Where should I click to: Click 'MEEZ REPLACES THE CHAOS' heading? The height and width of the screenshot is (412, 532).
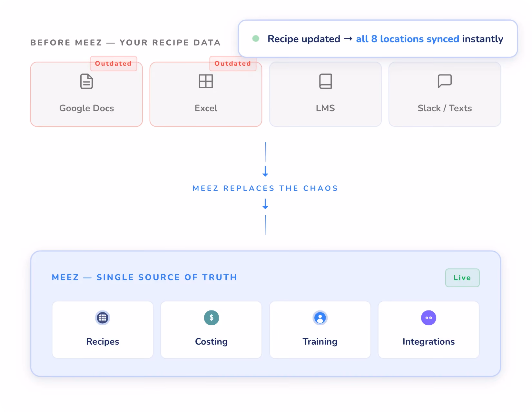(265, 188)
